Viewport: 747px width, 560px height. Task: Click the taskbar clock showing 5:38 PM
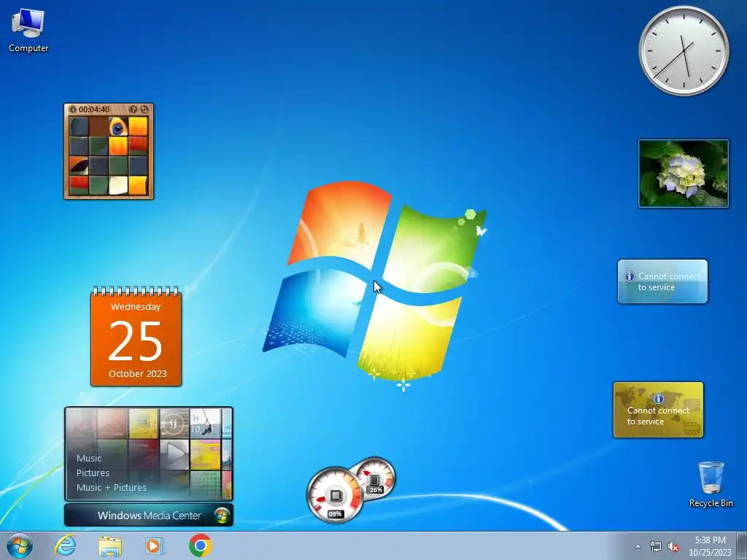click(x=710, y=546)
